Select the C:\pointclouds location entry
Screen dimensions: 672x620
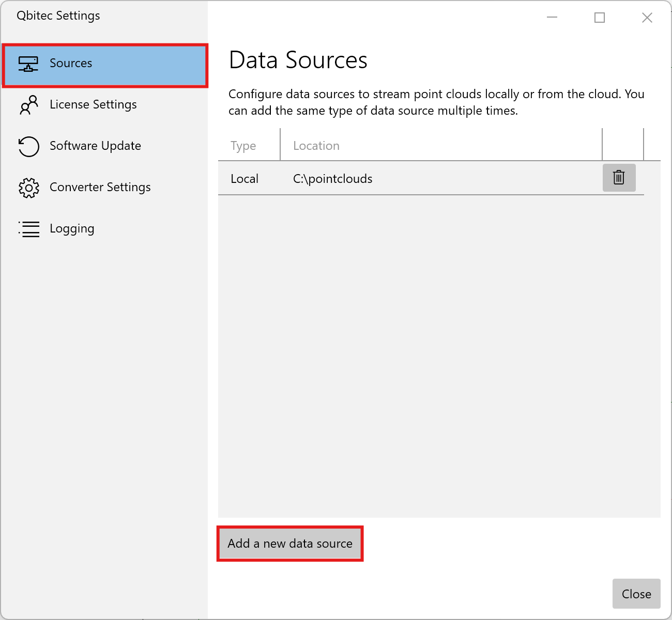pyautogui.click(x=333, y=179)
